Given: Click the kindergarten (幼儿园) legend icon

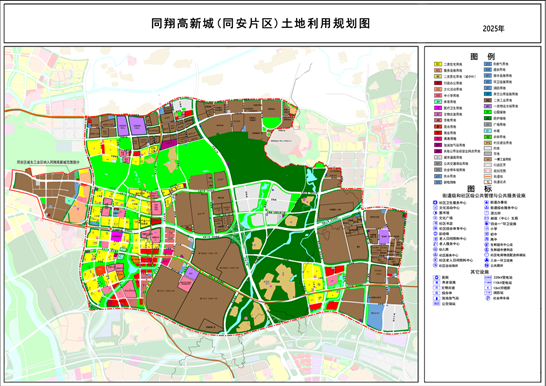Looking at the screenshot, I should [435, 249].
